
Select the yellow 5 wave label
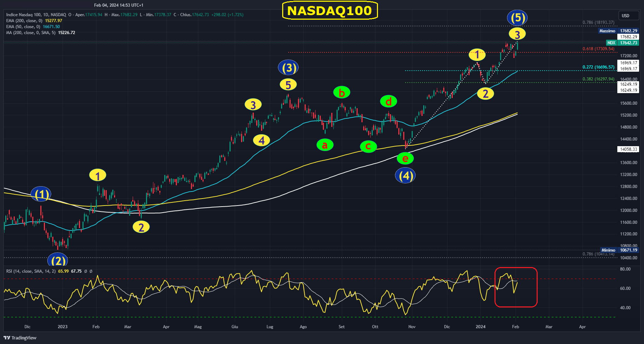click(288, 85)
